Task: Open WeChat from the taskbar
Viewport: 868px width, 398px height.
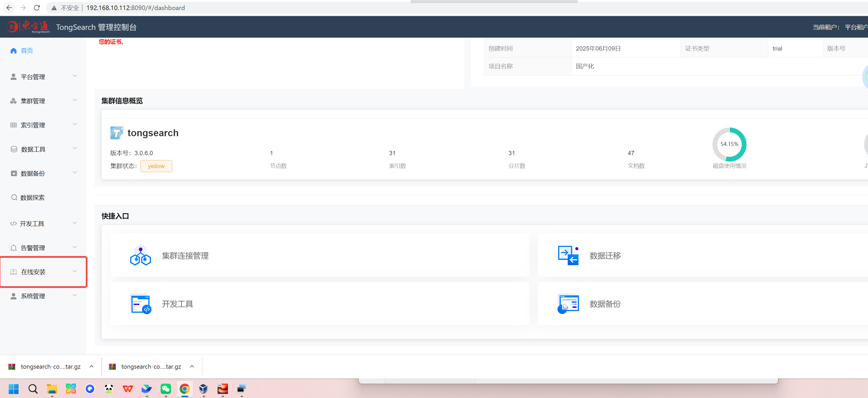Action: point(166,389)
